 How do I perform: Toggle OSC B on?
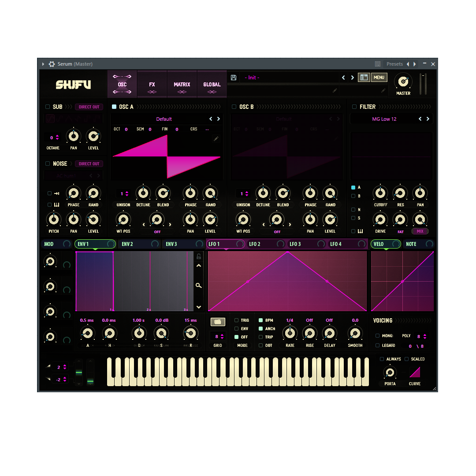tap(234, 107)
